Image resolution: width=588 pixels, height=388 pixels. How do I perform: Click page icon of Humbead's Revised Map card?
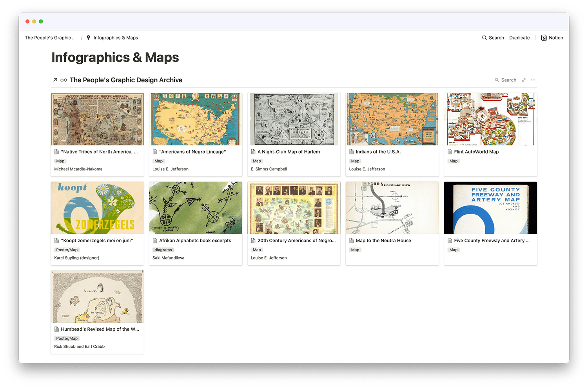[57, 329]
